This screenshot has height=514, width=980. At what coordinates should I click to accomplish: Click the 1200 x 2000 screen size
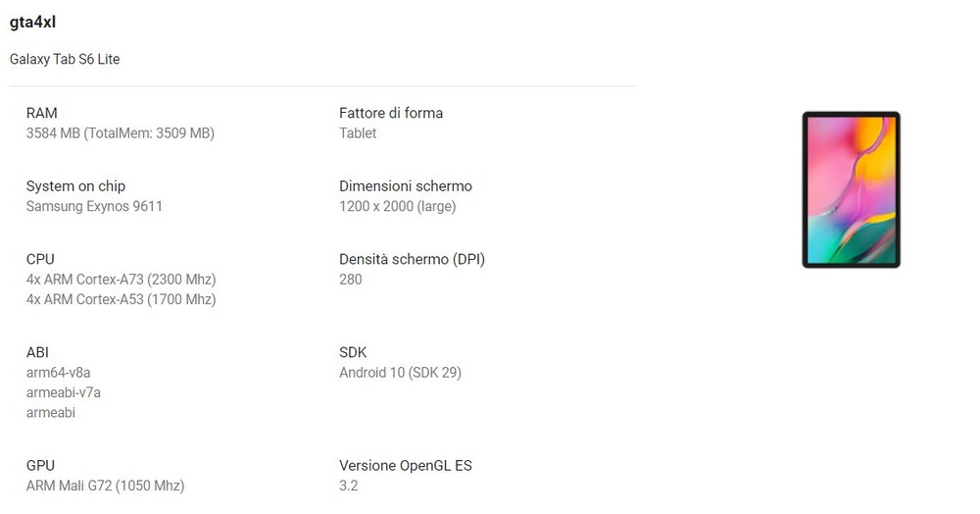(x=398, y=206)
